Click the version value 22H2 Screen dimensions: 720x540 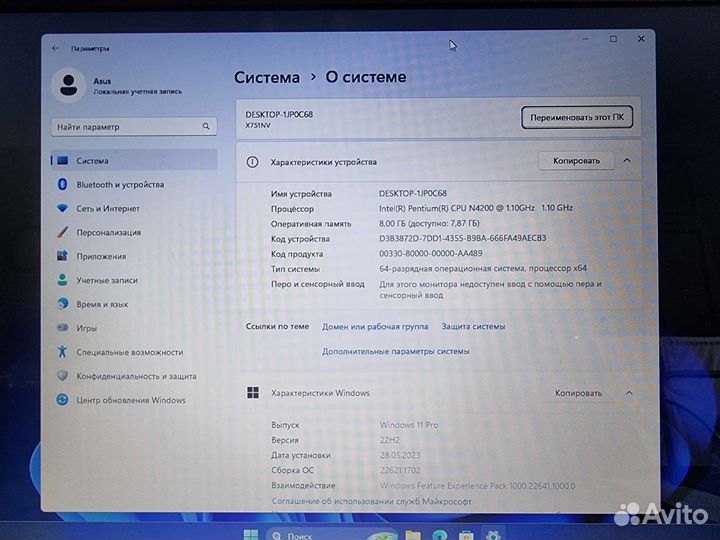point(389,440)
